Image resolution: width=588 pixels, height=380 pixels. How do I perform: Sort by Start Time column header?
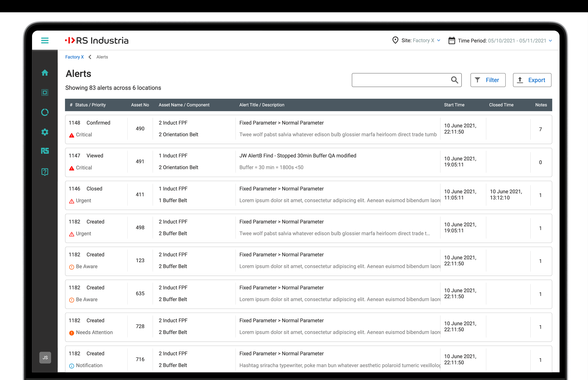(454, 105)
